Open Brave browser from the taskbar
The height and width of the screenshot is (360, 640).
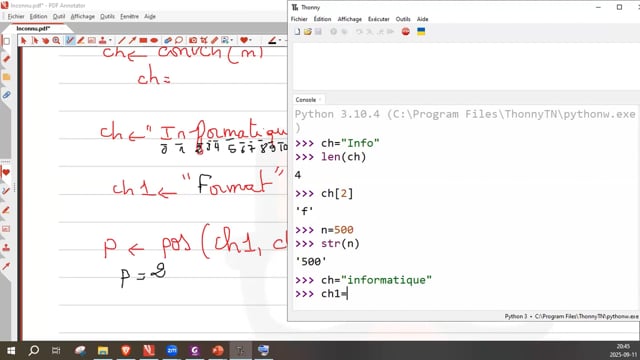point(126,350)
